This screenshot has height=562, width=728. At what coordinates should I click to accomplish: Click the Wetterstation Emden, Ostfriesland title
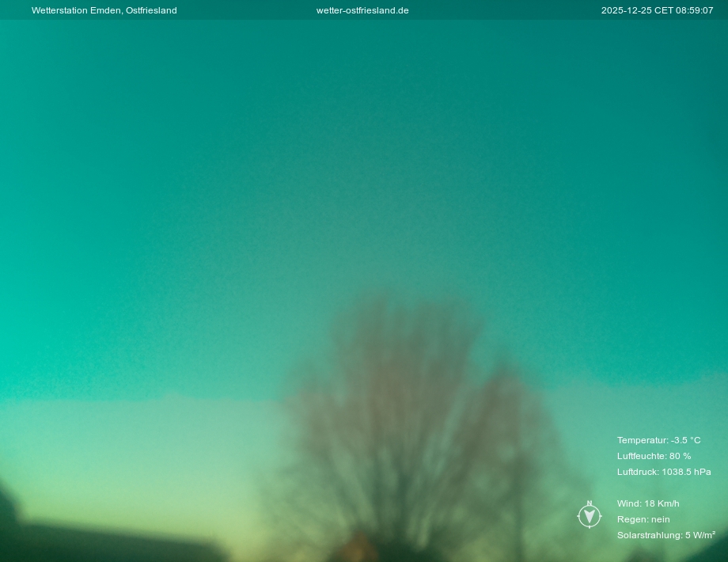104,10
